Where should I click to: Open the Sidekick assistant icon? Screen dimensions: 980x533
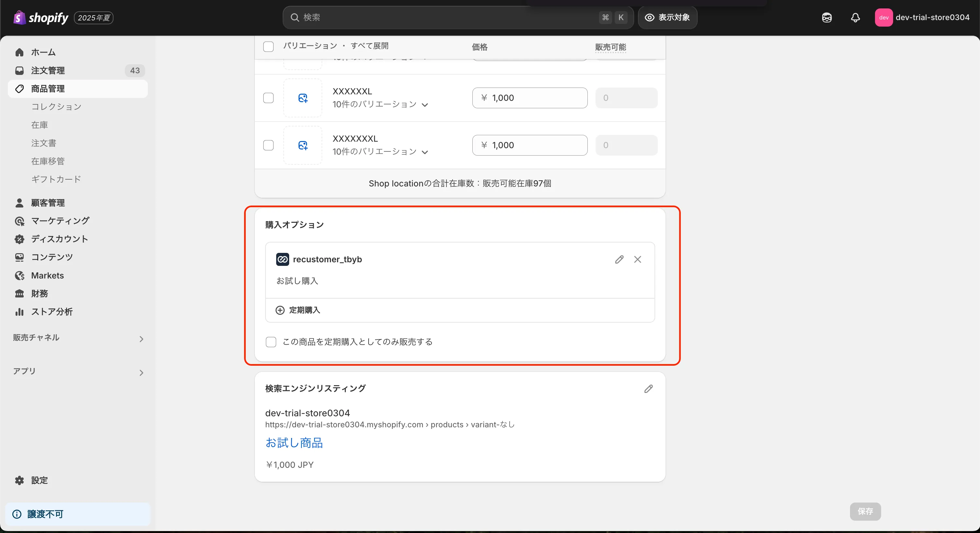pyautogui.click(x=827, y=18)
